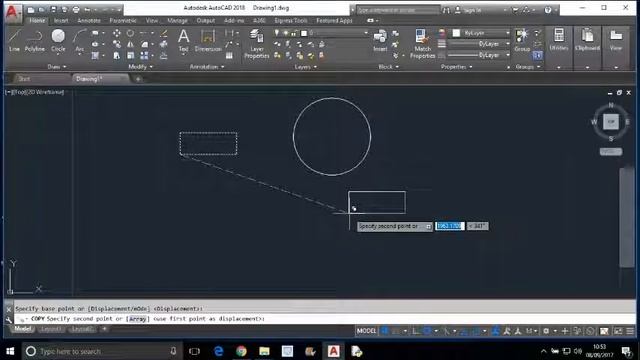The image size is (640, 360).
Task: Expand the Modify panel dropdown
Action: 140,67
